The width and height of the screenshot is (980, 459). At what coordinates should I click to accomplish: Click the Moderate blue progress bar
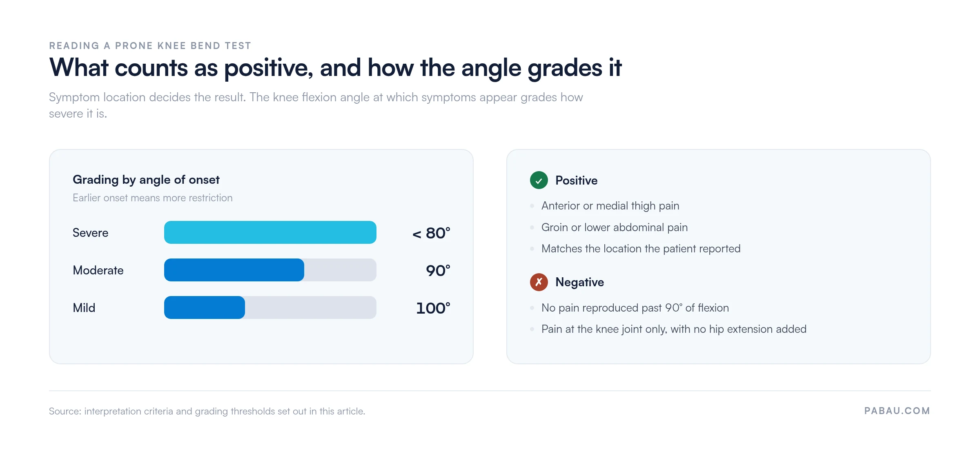tap(270, 270)
